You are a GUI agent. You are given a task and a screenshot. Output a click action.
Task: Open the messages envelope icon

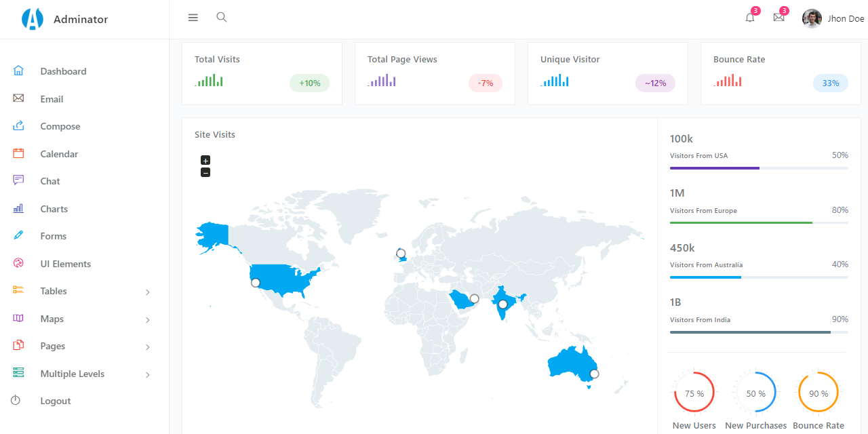pos(778,18)
